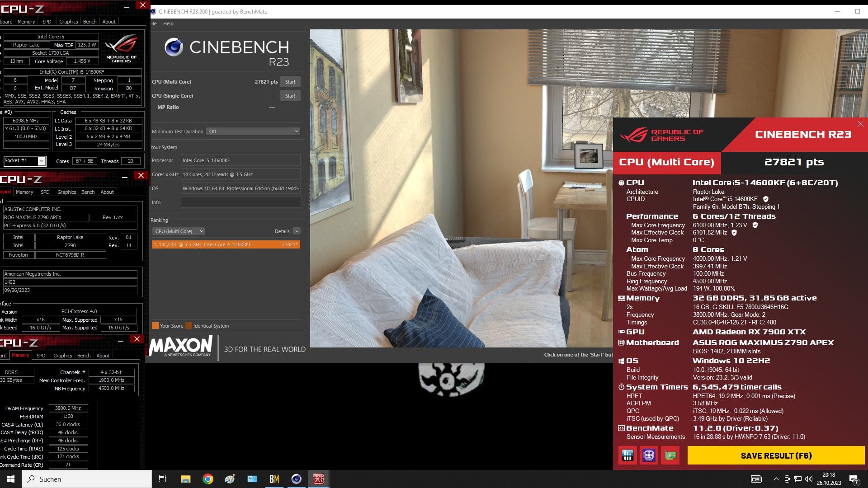The width and height of the screenshot is (868, 488).
Task: Open the CPU (Multi Core) ranking dropdown
Action: point(179,231)
